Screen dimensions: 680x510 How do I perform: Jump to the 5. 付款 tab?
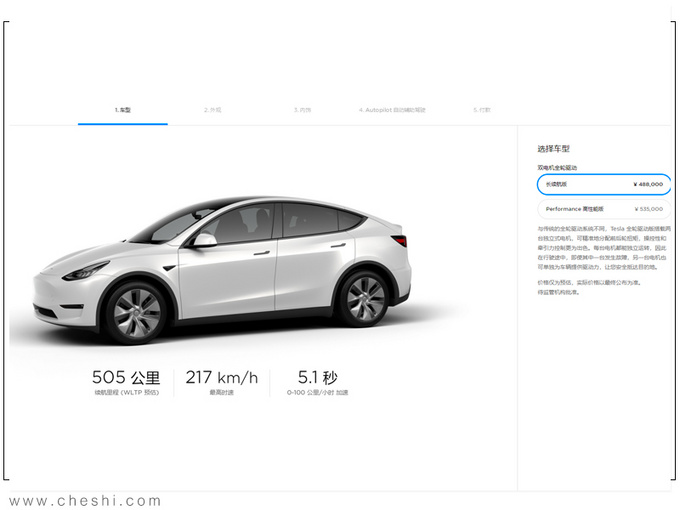(x=482, y=109)
